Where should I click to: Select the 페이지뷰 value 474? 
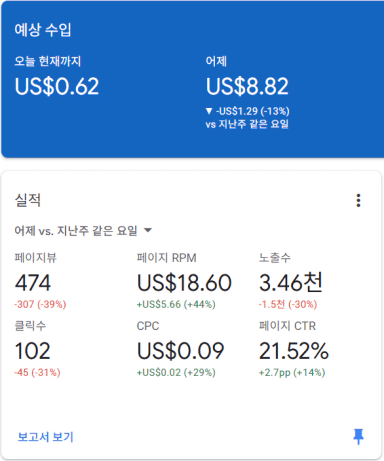33,283
